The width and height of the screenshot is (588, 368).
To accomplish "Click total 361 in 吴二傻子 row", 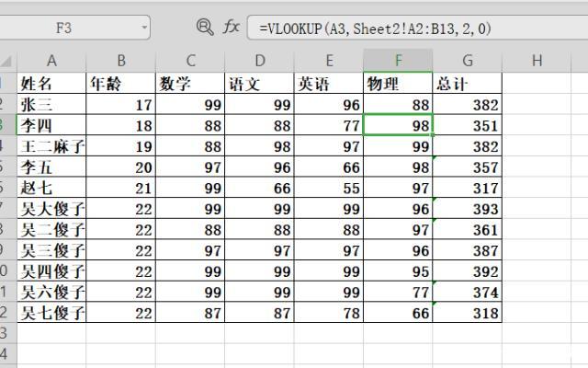I will pos(468,229).
